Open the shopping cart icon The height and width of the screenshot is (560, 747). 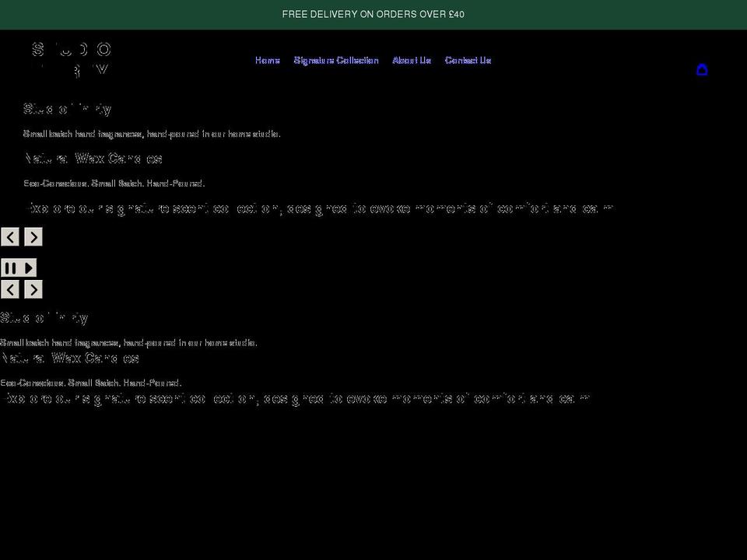702,70
